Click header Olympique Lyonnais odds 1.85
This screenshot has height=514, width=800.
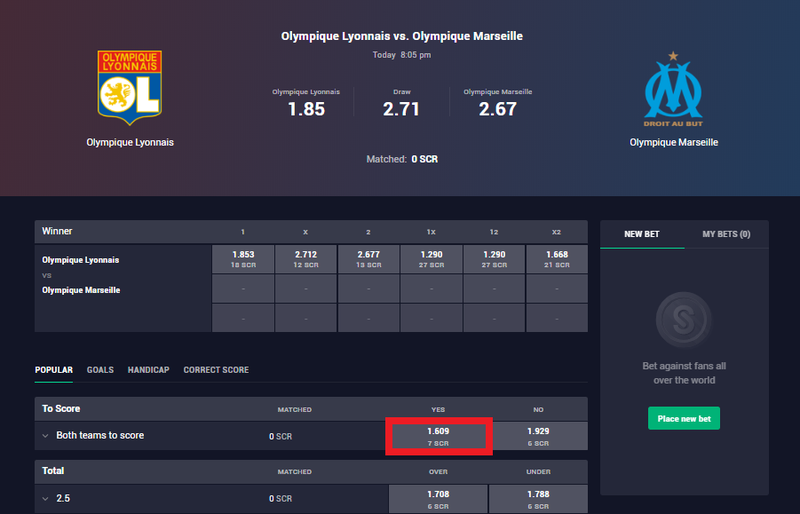coord(306,109)
